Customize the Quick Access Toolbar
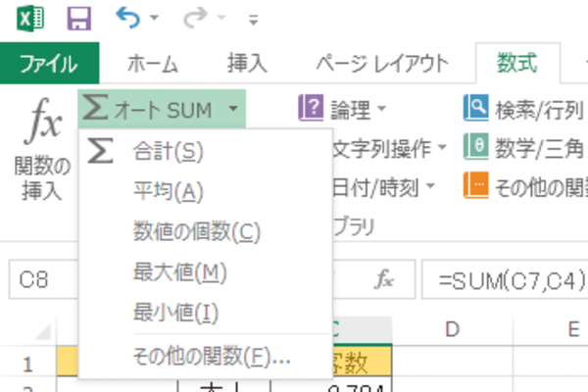 254,20
